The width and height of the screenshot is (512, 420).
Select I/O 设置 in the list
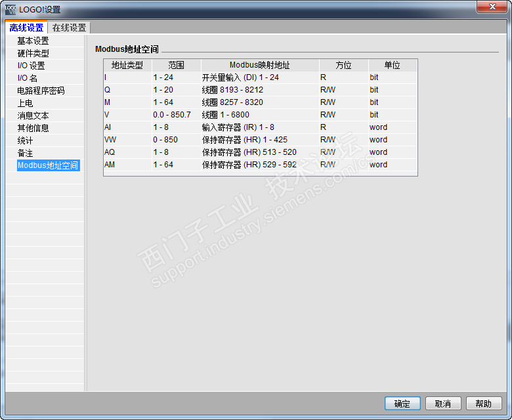pos(31,66)
